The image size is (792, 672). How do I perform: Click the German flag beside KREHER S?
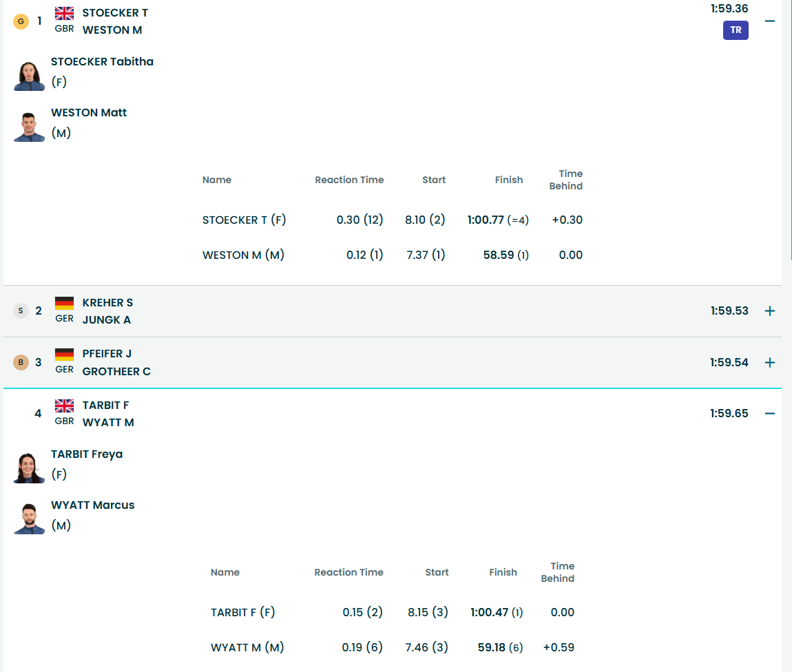click(x=64, y=303)
